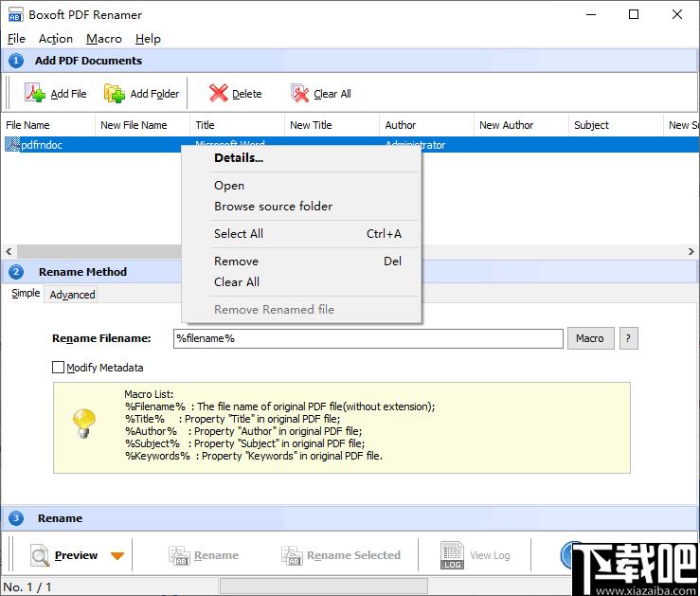The image size is (700, 596).
Task: Switch to the Simple tab
Action: 26,294
